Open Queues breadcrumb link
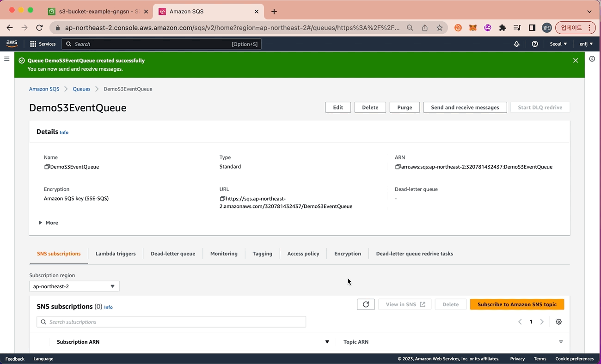This screenshot has width=601, height=364. click(81, 89)
